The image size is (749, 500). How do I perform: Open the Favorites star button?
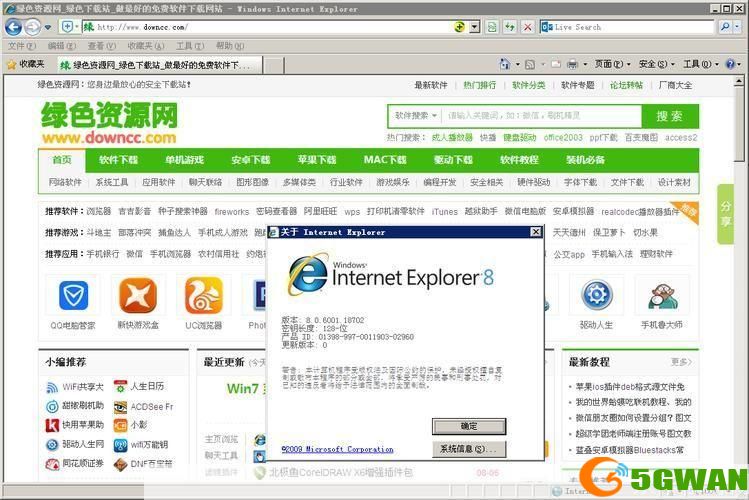[x=26, y=64]
